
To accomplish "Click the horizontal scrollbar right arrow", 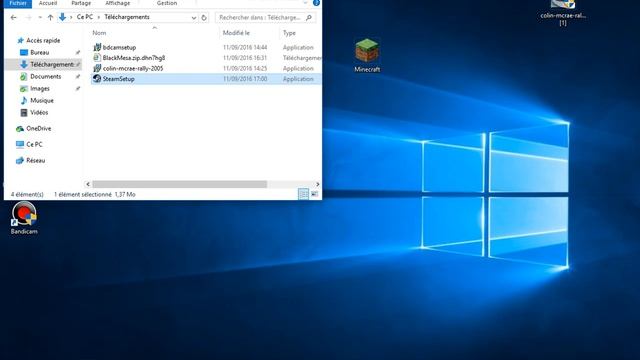I will [x=318, y=184].
